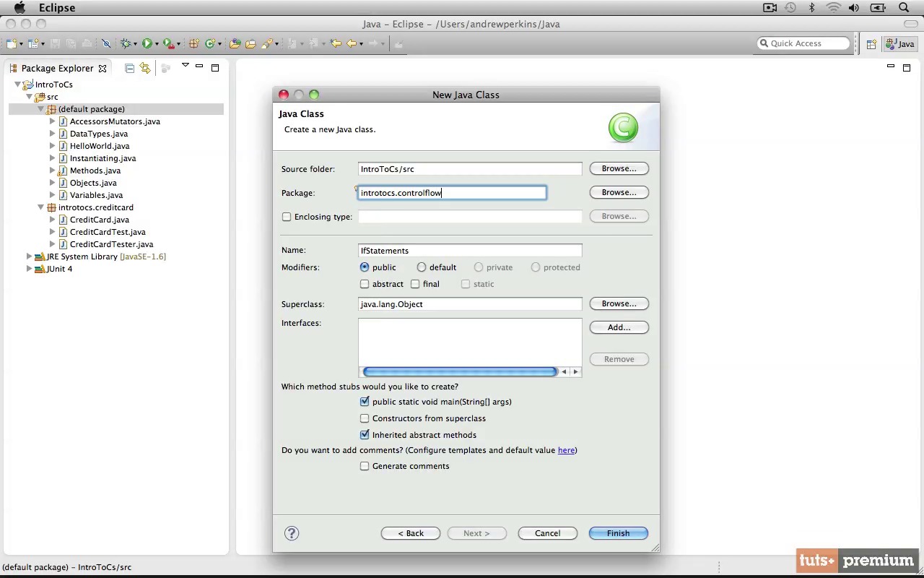Click the battery status icon
The image size is (924, 578).
pos(879,8)
